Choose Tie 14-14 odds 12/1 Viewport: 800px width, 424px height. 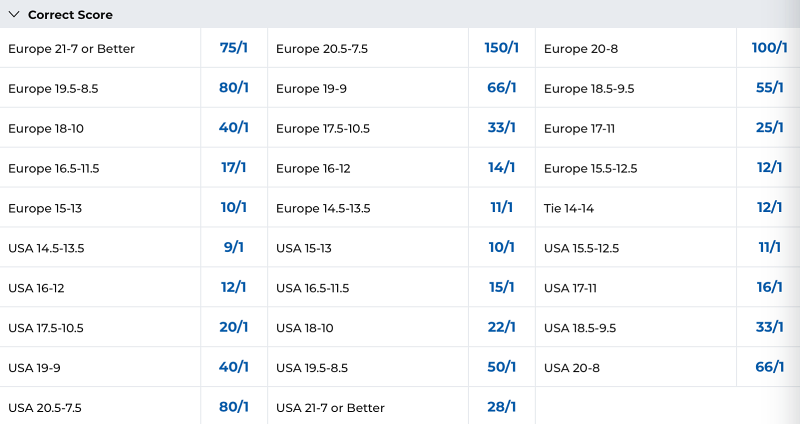[768, 207]
